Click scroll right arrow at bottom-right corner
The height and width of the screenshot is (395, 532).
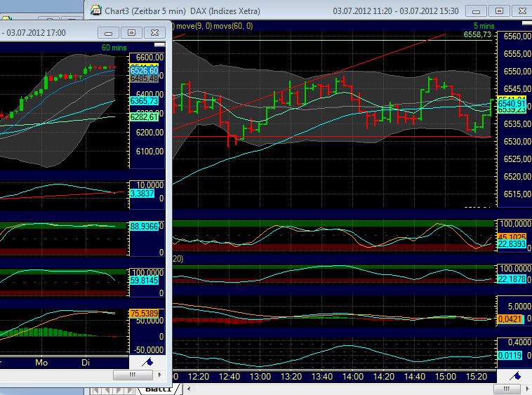527,389
